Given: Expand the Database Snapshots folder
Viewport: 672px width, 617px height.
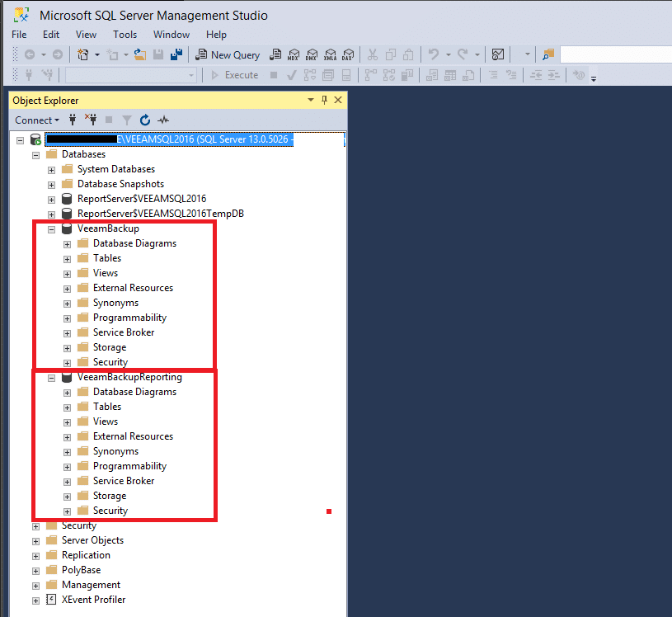Looking at the screenshot, I should click(x=51, y=185).
